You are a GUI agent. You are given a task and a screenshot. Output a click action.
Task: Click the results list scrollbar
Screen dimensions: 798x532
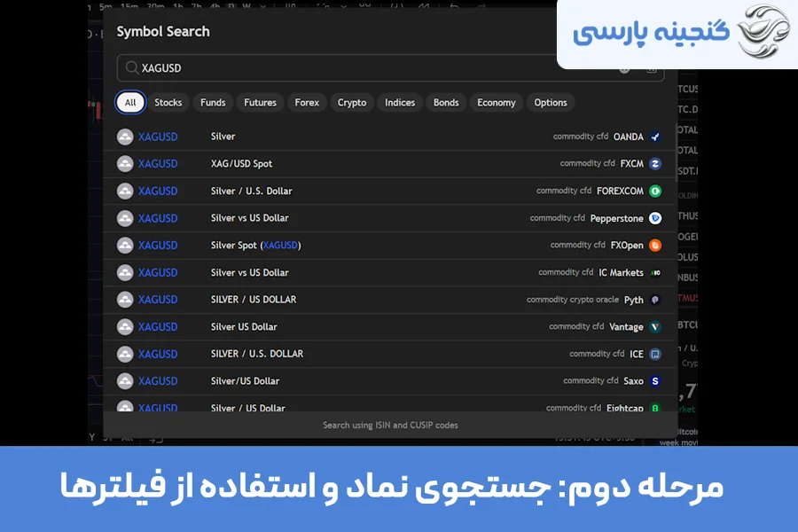tap(677, 153)
